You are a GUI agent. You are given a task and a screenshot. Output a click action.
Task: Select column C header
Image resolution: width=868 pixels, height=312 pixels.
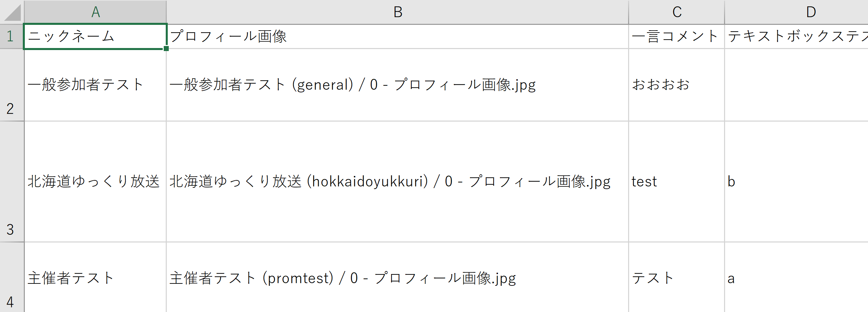click(x=676, y=12)
